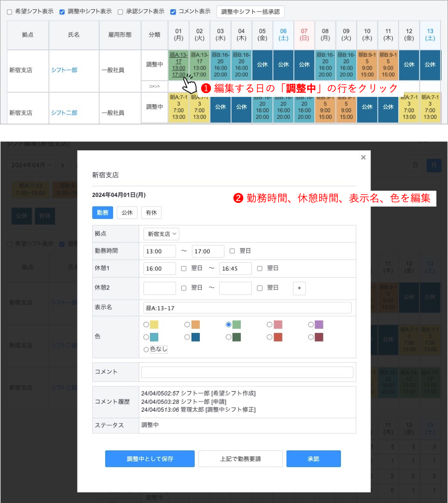Switch to the 有休 tab in dialog
Viewport: 448px width, 503px height.
151,213
